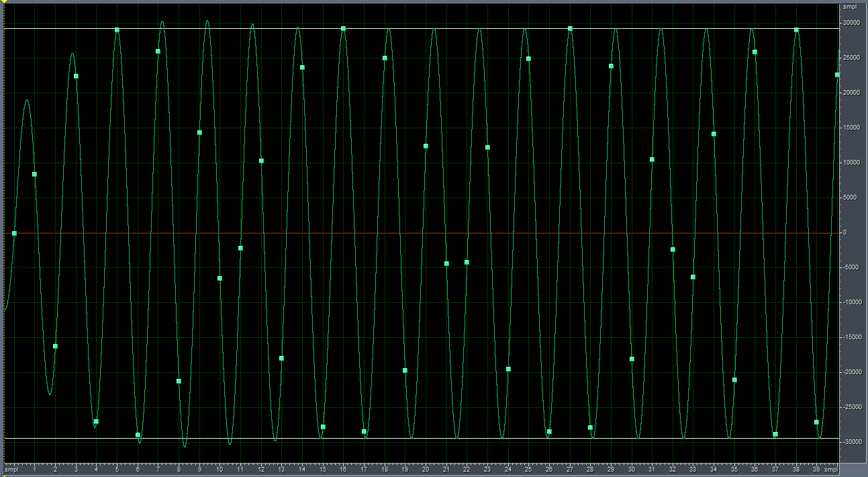Choose the sample point at sample 24
The image size is (868, 477).
[x=508, y=369]
